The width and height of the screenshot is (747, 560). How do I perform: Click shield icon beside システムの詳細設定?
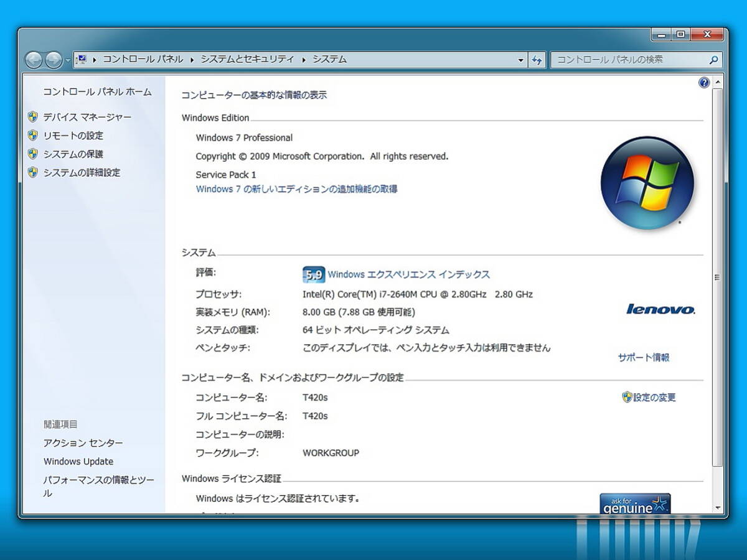coord(33,173)
